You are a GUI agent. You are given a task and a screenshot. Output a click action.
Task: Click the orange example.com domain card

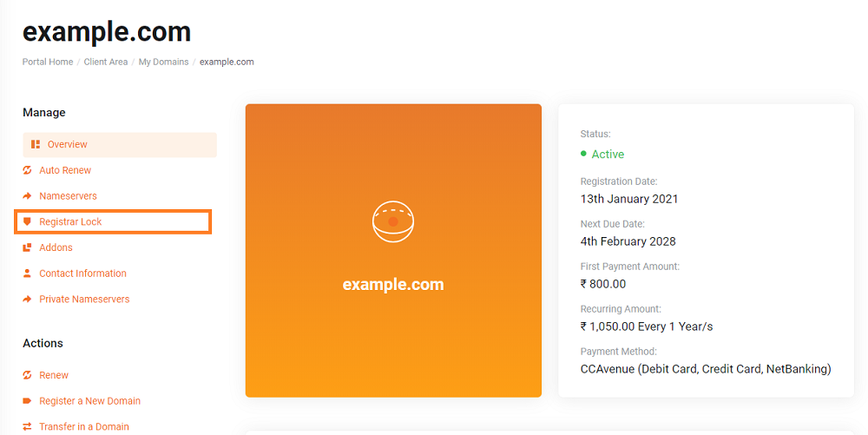pyautogui.click(x=393, y=250)
